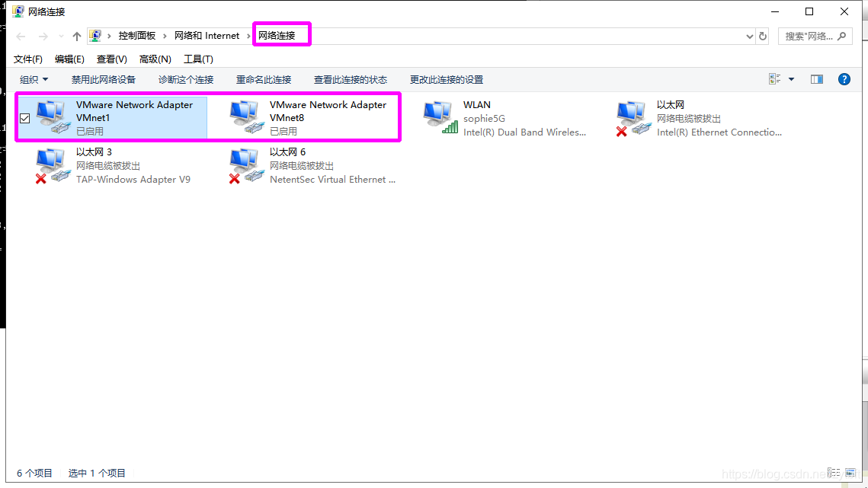
Task: Click the change view layout icon
Action: pos(774,79)
